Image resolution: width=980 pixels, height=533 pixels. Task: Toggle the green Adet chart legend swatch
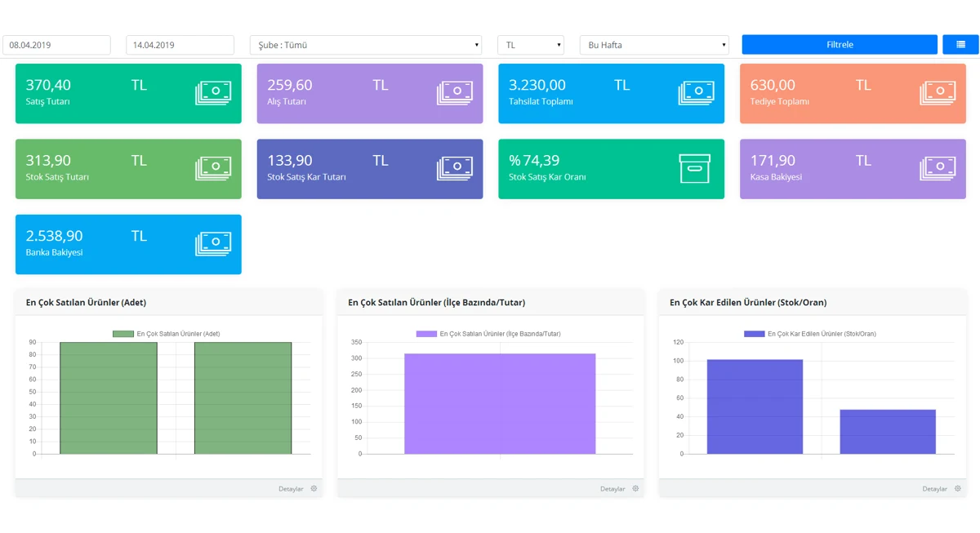point(123,334)
